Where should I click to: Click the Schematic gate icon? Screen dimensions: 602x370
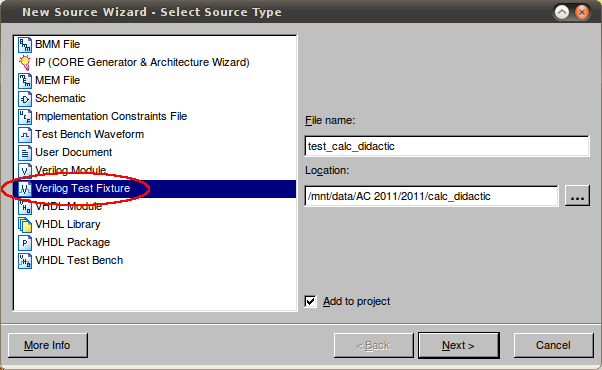click(x=25, y=99)
